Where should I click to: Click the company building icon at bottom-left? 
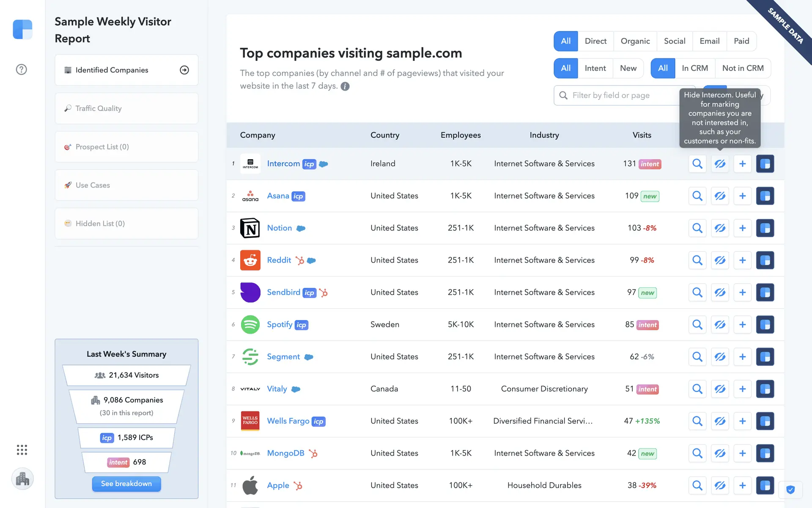[22, 479]
